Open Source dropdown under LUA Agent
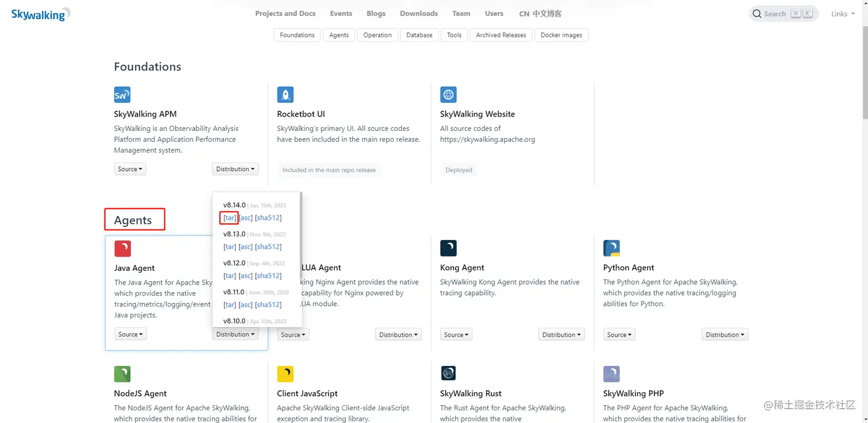The width and height of the screenshot is (868, 423). [x=293, y=335]
